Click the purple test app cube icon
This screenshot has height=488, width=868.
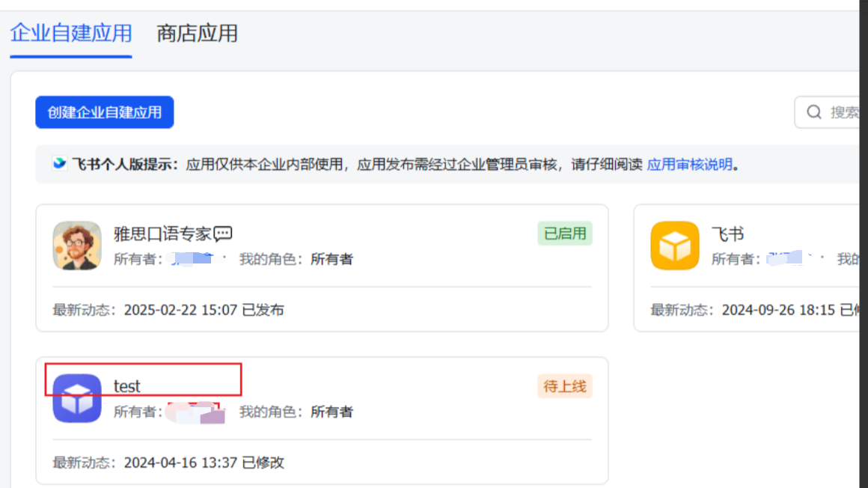click(x=77, y=398)
